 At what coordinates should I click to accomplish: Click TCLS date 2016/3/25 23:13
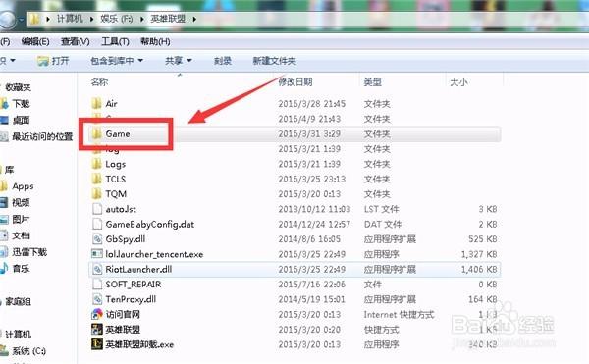312,179
